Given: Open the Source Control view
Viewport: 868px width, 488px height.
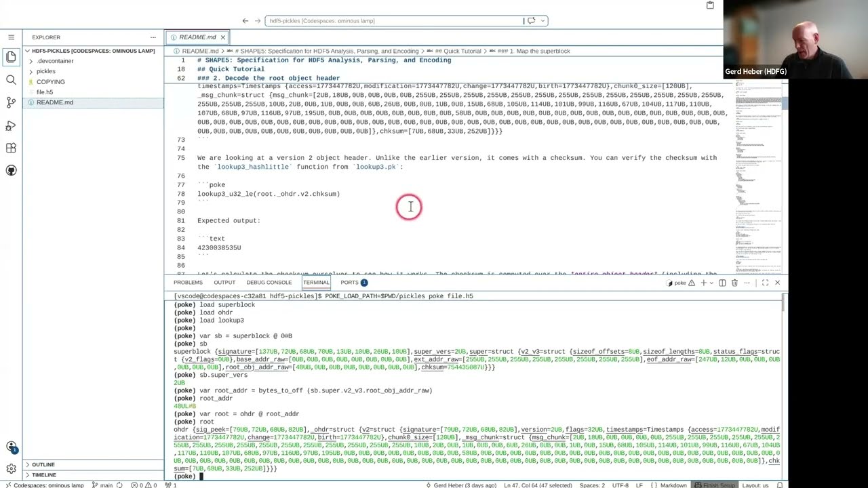Looking at the screenshot, I should pyautogui.click(x=11, y=102).
